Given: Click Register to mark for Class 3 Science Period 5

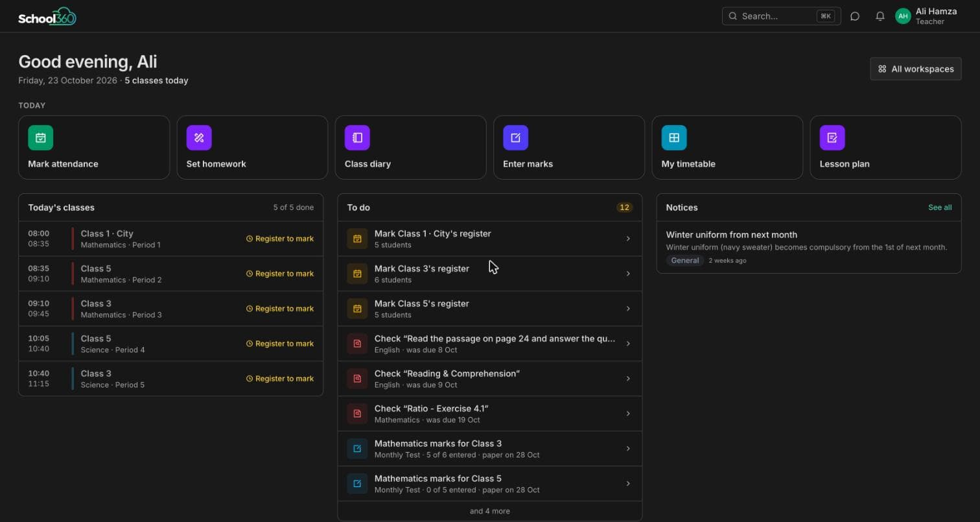Looking at the screenshot, I should coord(280,379).
